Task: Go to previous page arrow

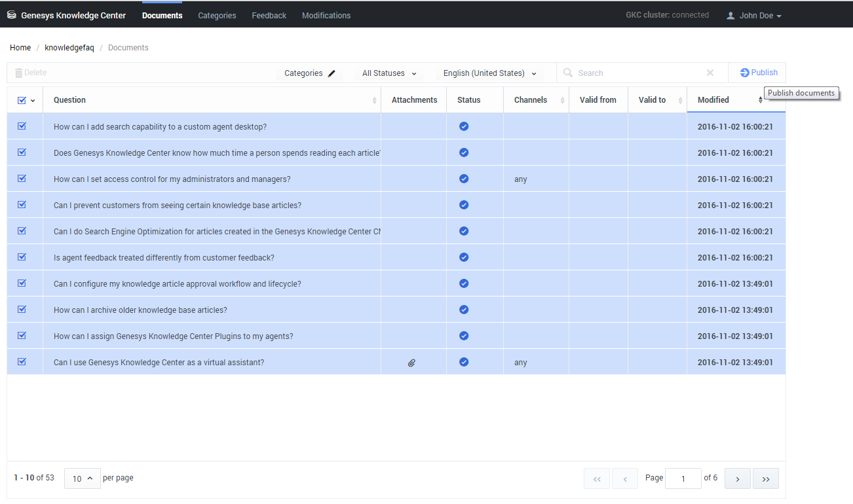Action: click(x=625, y=478)
